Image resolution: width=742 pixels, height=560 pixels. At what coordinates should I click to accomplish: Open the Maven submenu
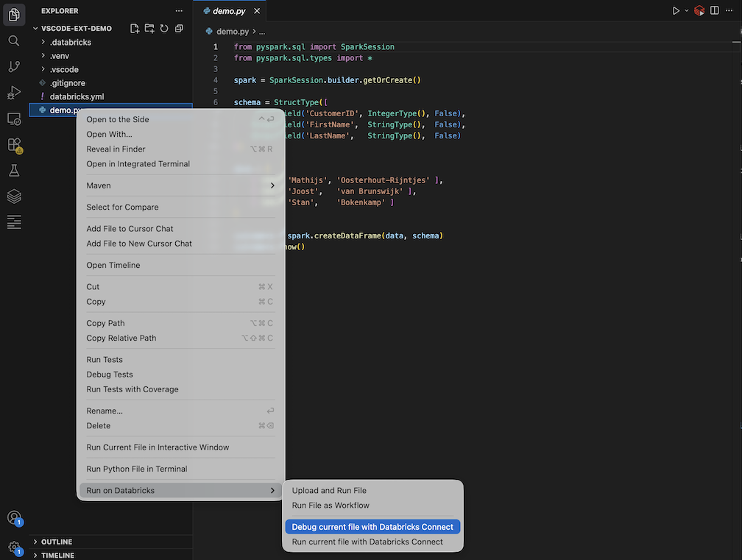click(x=180, y=185)
